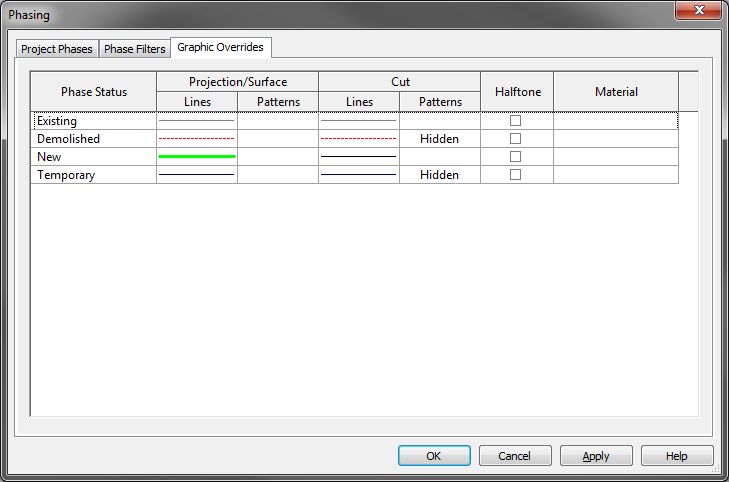Enable Halftone for Existing phase status
Image resolution: width=729 pixels, height=482 pixels.
(515, 120)
